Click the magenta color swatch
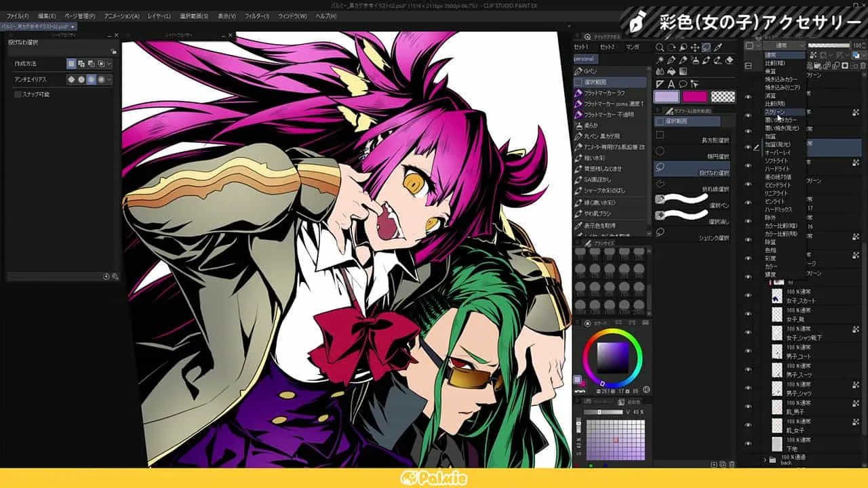Viewport: 868px width, 488px height. 695,96
